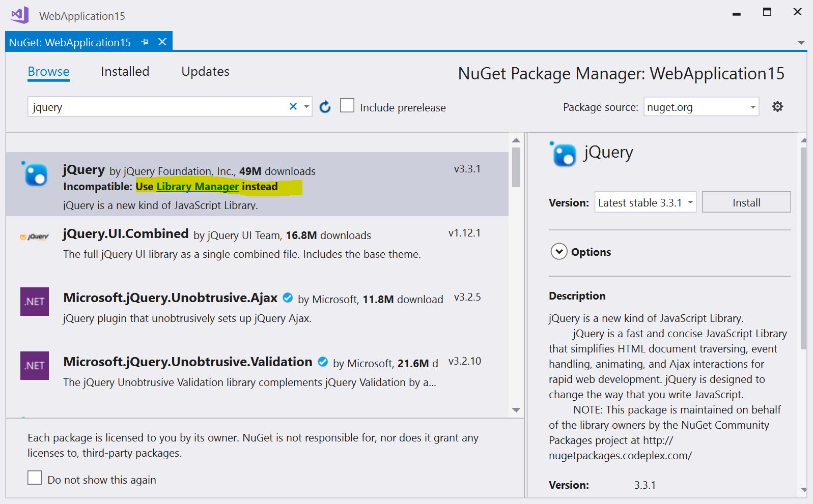Viewport: 813px width, 504px height.
Task: Click the Visual Studio logo icon
Action: pyautogui.click(x=20, y=15)
